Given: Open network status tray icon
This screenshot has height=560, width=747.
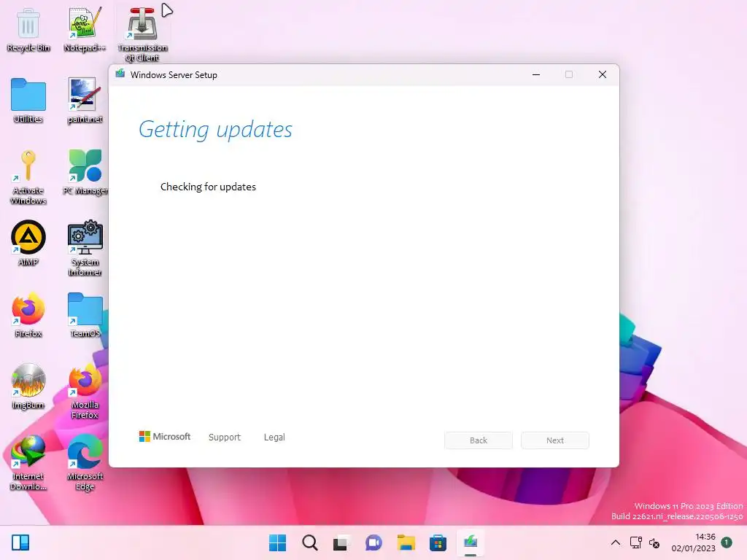Looking at the screenshot, I should pos(635,542).
